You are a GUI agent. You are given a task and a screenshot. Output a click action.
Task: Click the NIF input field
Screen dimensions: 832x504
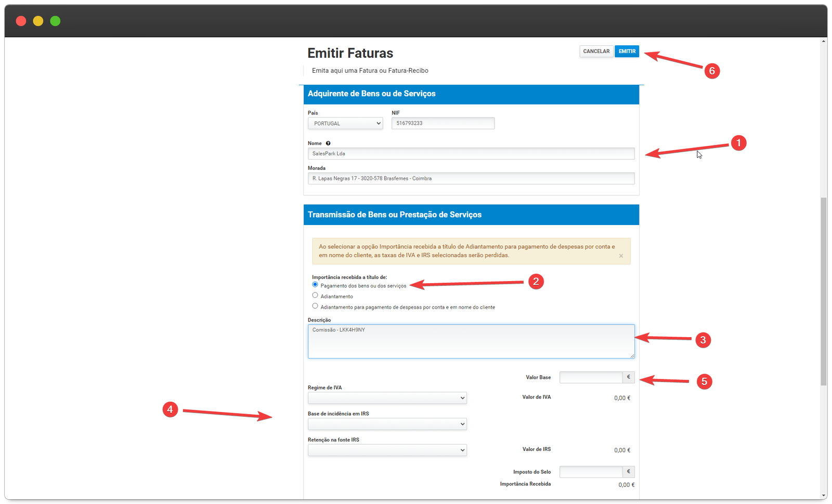click(443, 124)
